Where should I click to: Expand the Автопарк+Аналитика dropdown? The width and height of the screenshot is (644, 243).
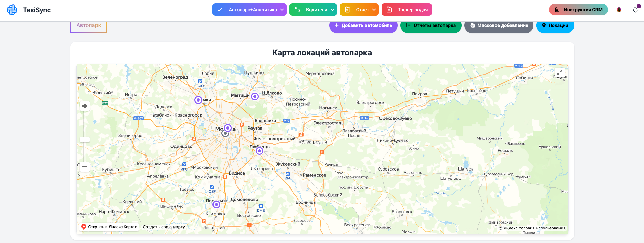249,10
